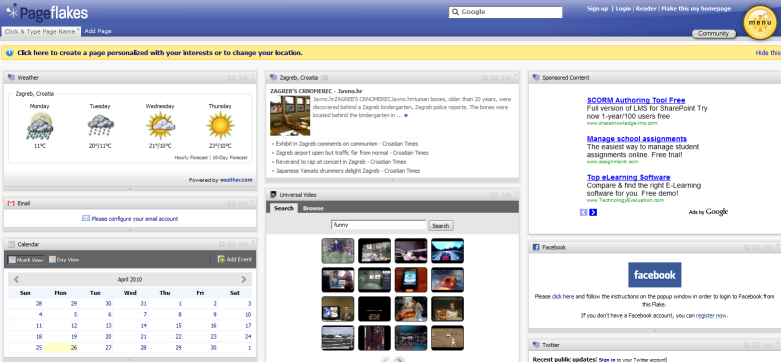Open the Search tab in Universal Video
Image resolution: width=781 pixels, height=362 pixels.
(x=283, y=208)
